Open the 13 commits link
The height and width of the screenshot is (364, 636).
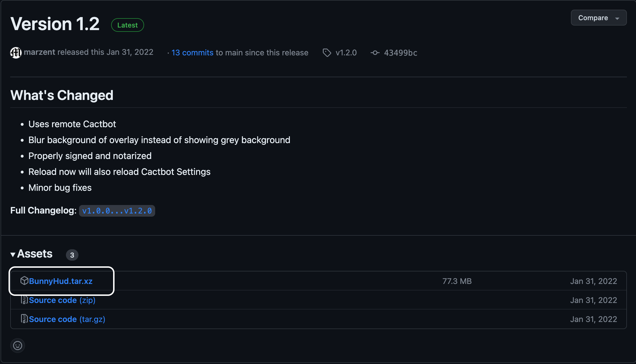(x=192, y=53)
